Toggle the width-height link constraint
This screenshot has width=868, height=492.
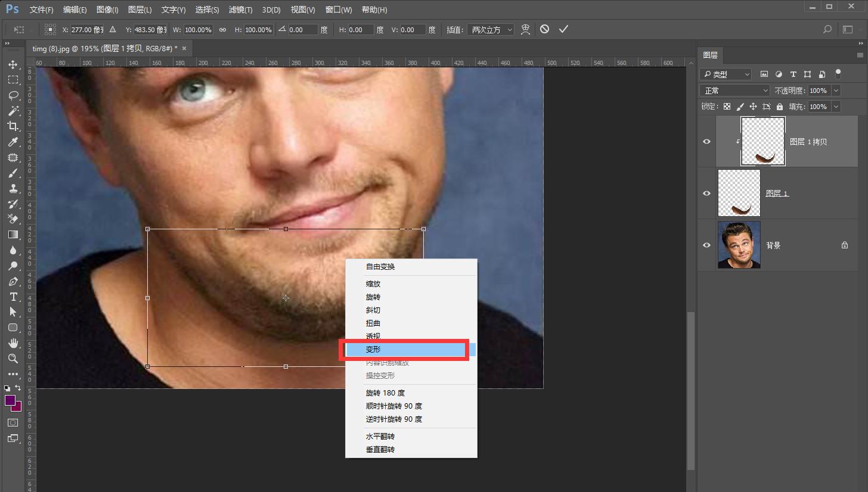222,30
